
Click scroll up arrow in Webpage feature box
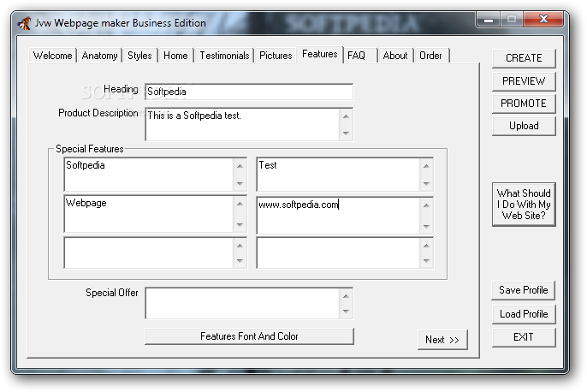pos(240,204)
